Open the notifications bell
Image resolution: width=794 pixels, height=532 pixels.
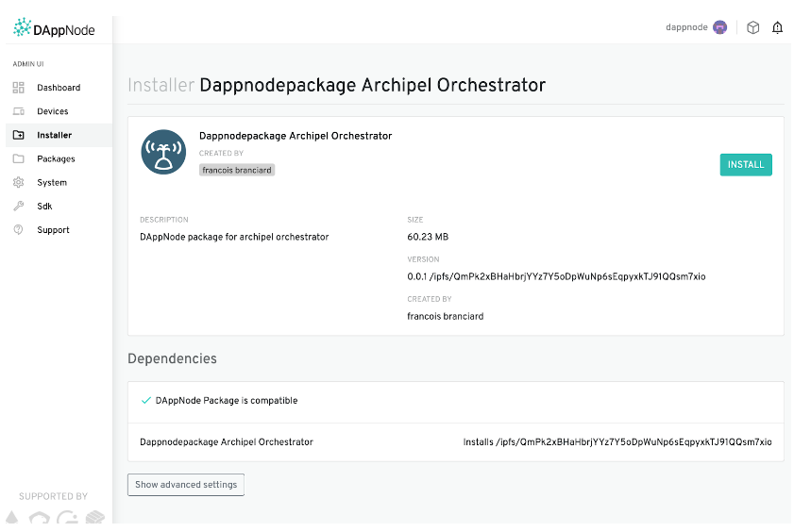click(777, 27)
